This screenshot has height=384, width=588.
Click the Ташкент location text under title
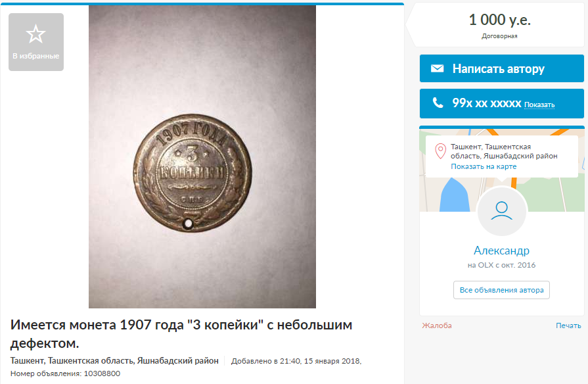point(114,361)
